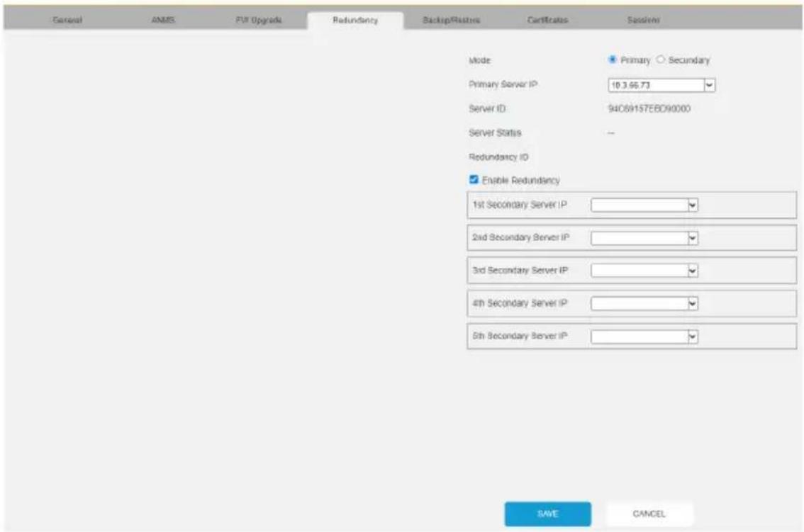This screenshot has height=532, width=804.
Task: Click the Mode label
Action: click(x=479, y=60)
